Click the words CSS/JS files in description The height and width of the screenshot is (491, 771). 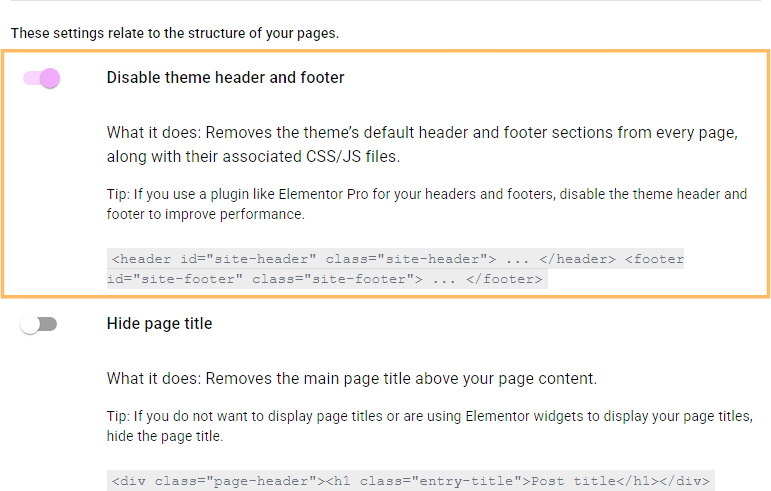pos(353,156)
